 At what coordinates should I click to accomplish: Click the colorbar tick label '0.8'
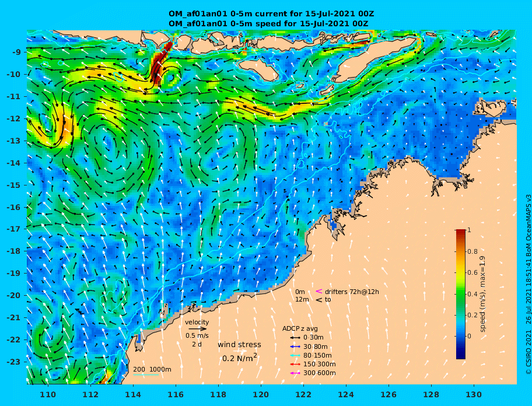point(473,251)
